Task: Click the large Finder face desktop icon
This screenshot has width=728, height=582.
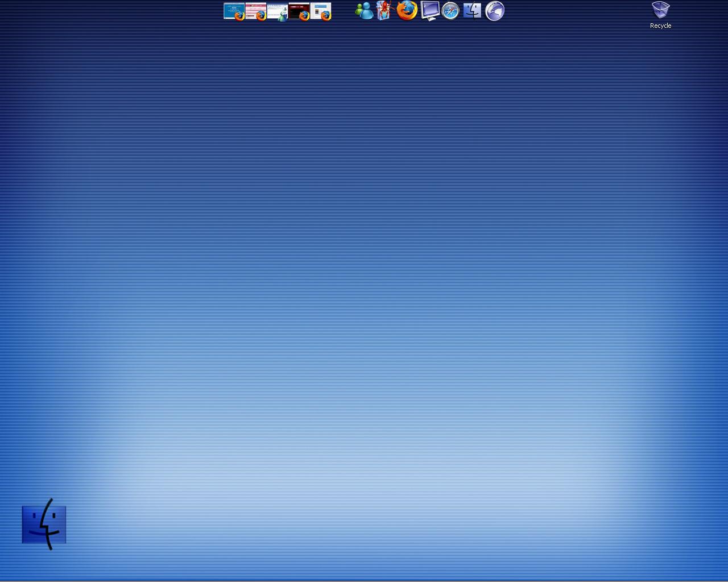Action: [x=44, y=524]
